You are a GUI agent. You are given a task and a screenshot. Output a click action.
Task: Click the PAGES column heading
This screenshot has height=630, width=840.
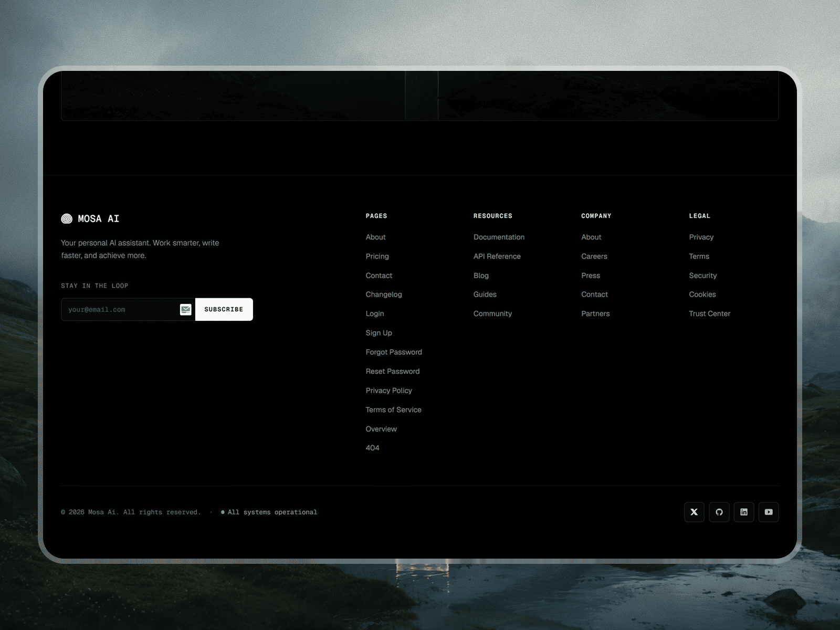coord(376,216)
